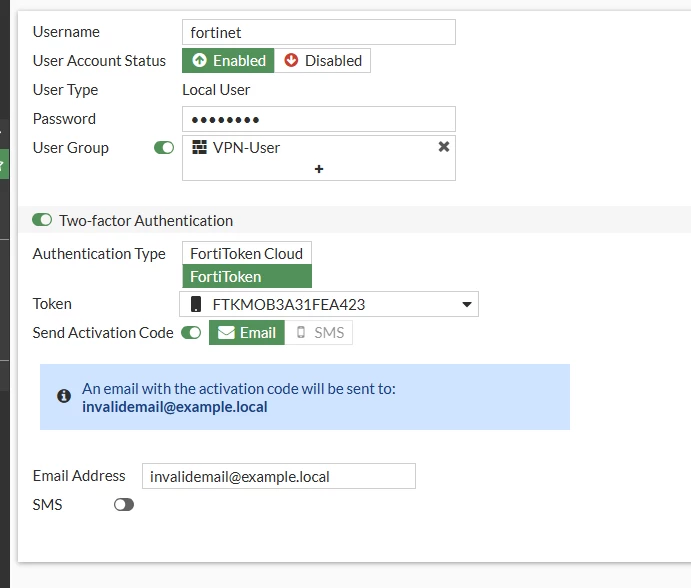This screenshot has width=691, height=588.
Task: Set User Account Status to Disabled
Action: point(322,60)
